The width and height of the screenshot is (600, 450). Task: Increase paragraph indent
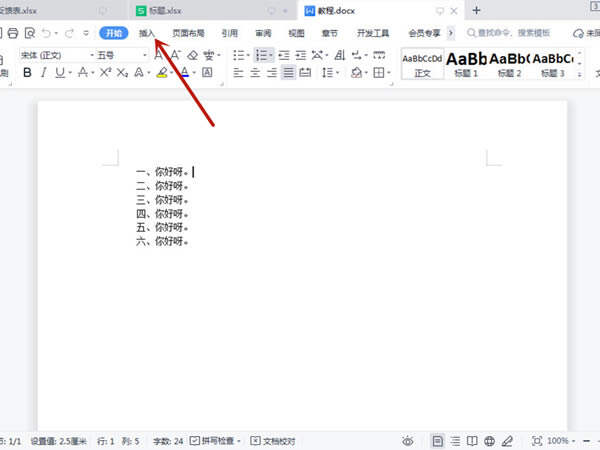tap(301, 55)
